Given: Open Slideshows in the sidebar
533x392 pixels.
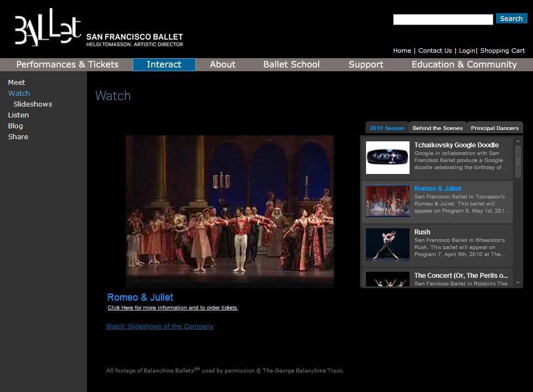Looking at the screenshot, I should (33, 104).
